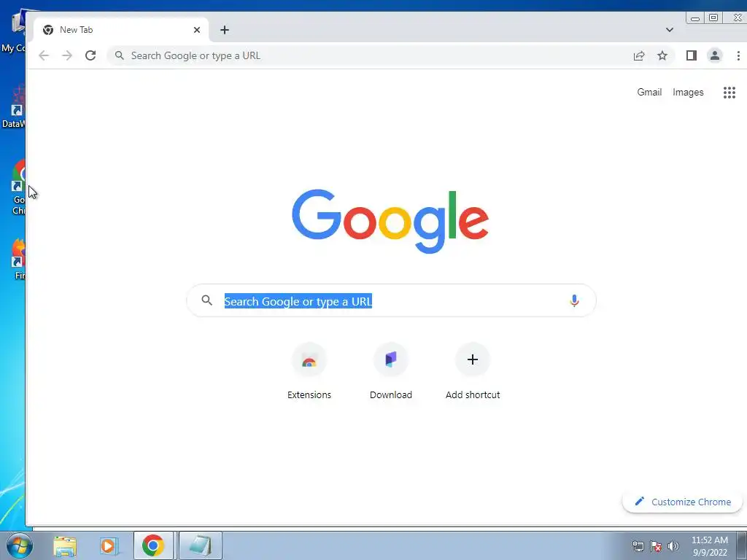Open the Download shortcut tile
Screen dimensions: 747x560
click(x=391, y=372)
